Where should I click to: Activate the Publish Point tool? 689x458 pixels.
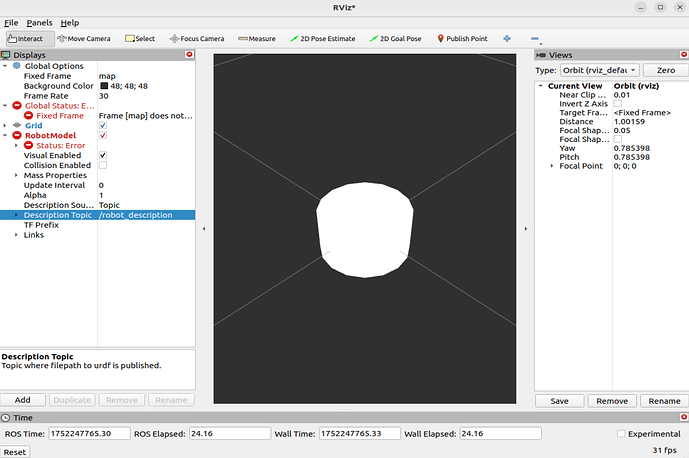pos(463,39)
